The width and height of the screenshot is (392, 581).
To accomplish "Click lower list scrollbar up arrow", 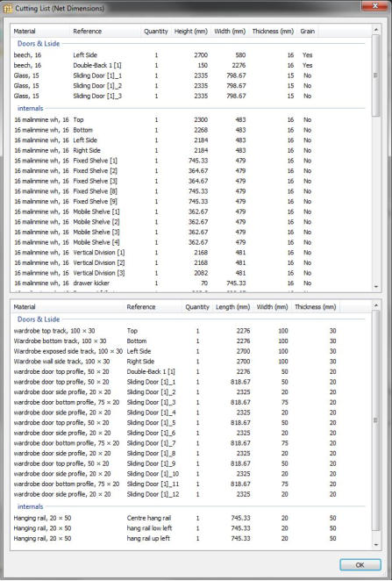I will coord(376,305).
